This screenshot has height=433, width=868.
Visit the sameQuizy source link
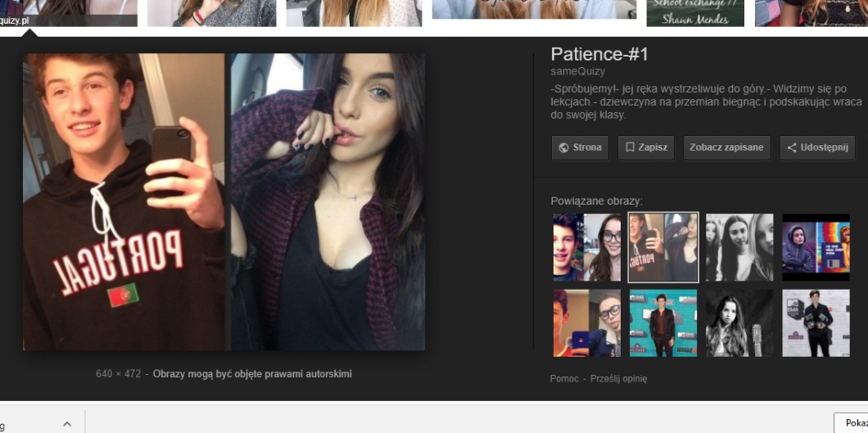(x=578, y=72)
